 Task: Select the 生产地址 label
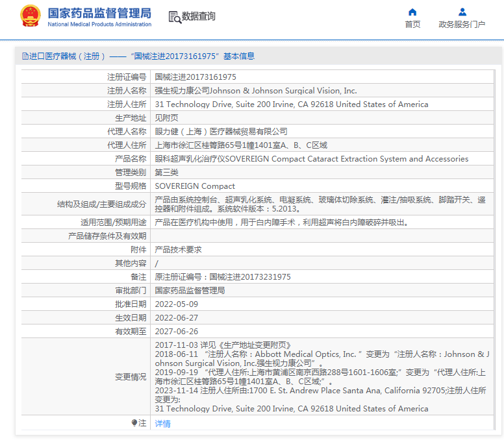131,118
